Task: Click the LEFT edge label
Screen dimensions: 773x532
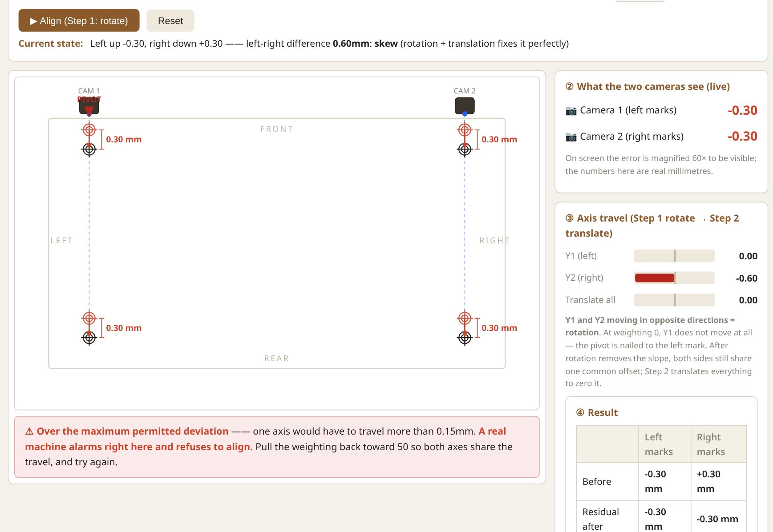Action: pyautogui.click(x=61, y=241)
